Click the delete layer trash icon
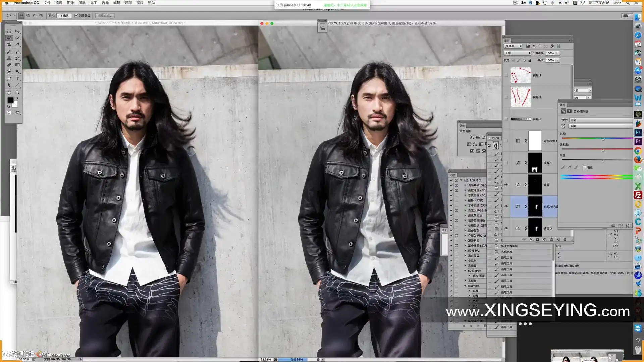Viewport: 644px width, 362px height. point(565,240)
